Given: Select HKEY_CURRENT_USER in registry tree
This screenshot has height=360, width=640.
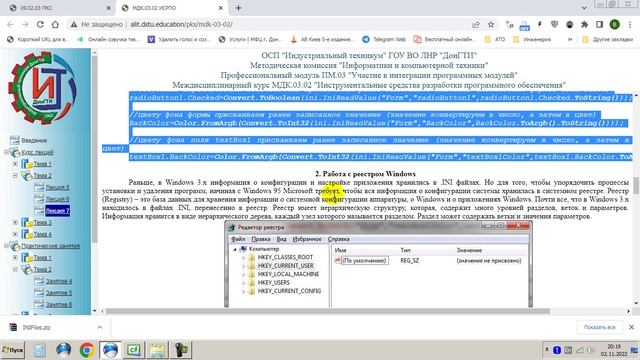Looking at the screenshot, I should (286, 266).
